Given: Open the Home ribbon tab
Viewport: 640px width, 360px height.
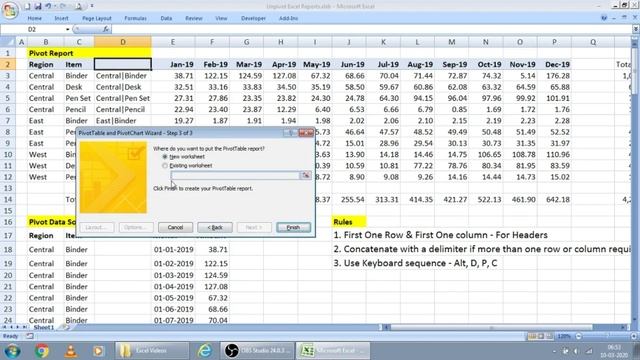Looking at the screenshot, I should (x=35, y=18).
